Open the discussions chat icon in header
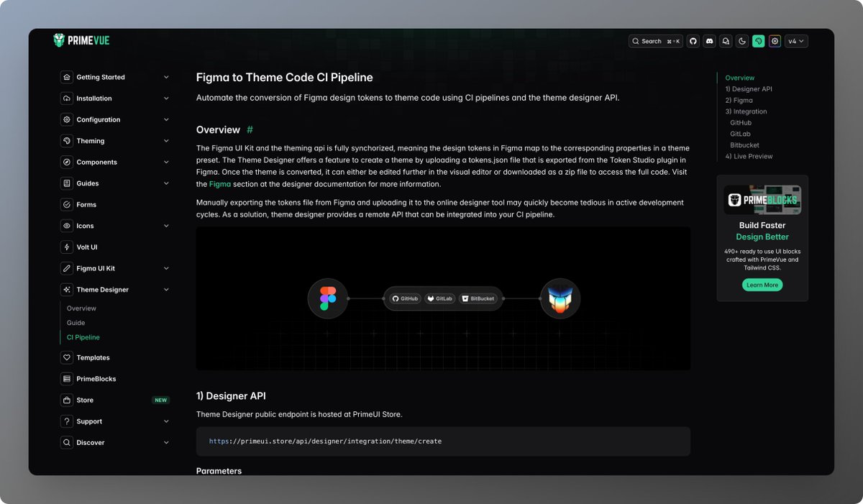Screen dimensions: 863x504 click(726, 41)
